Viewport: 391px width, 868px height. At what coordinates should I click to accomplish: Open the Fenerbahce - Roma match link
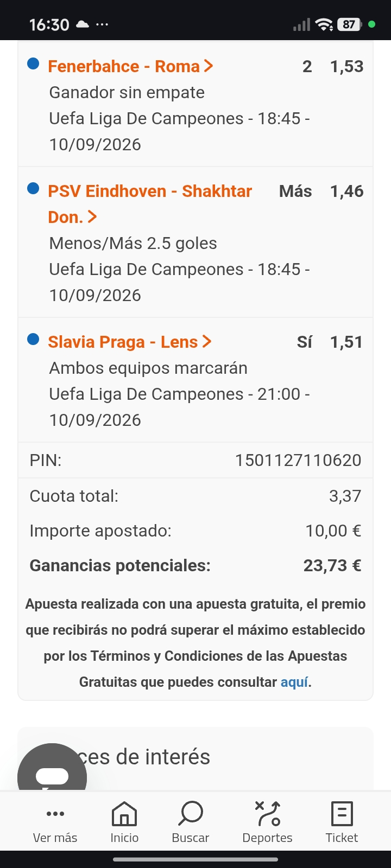[x=124, y=66]
